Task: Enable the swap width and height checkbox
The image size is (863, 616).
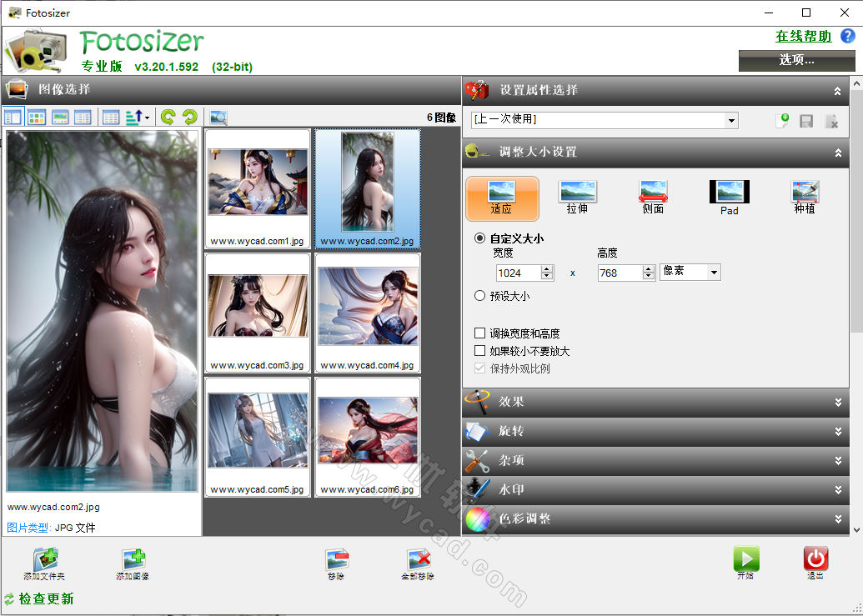Action: [481, 333]
